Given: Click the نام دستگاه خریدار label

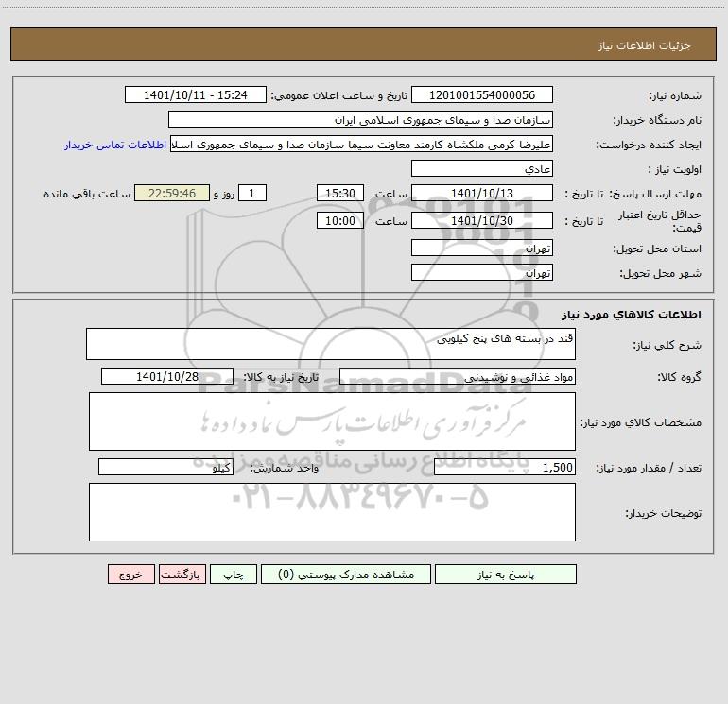Looking at the screenshot, I should [x=657, y=121].
